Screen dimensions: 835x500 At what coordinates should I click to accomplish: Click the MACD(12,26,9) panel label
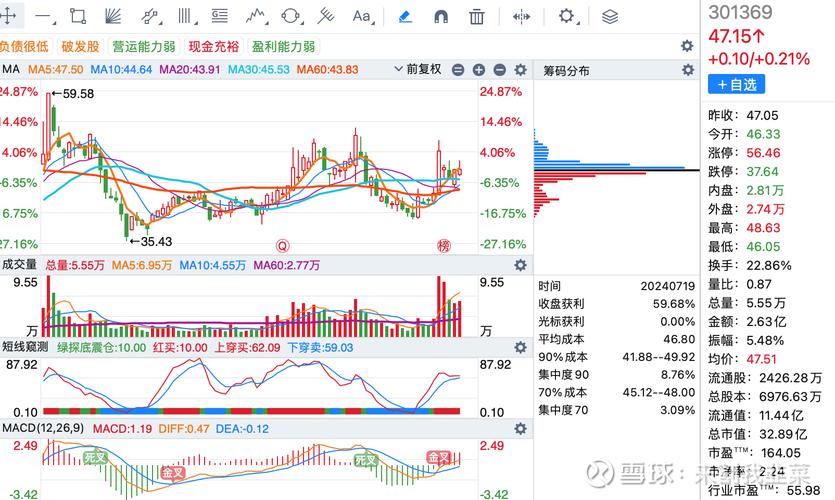pos(43,428)
